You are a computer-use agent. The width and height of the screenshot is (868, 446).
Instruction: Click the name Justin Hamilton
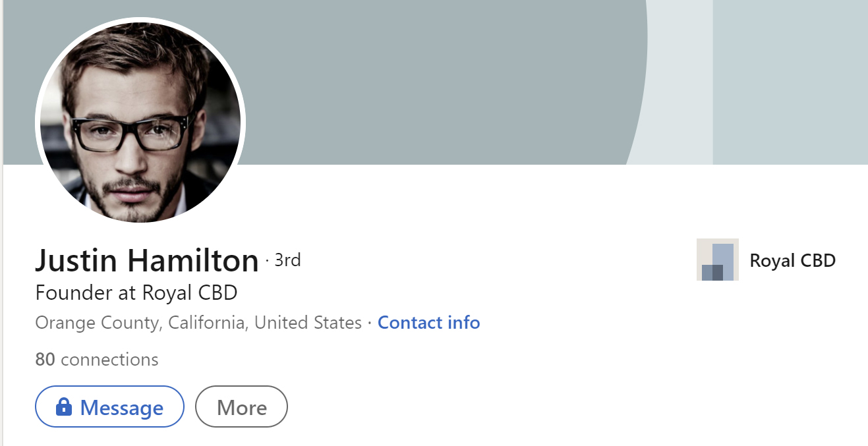pos(146,261)
